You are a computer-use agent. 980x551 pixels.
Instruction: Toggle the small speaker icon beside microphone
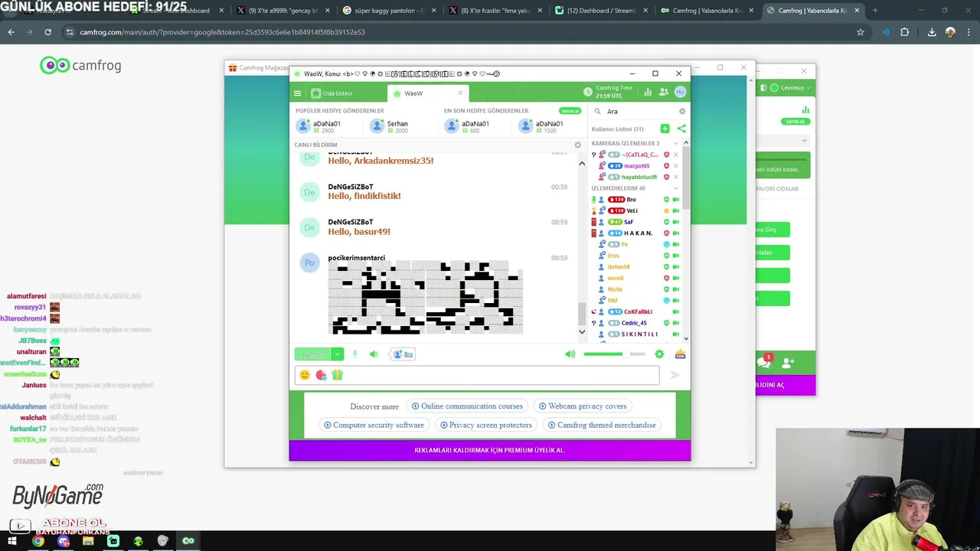pos(374,354)
